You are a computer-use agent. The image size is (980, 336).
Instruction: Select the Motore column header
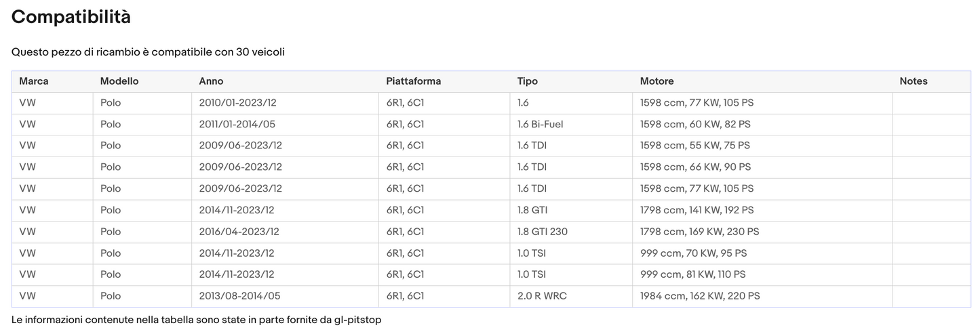[x=656, y=81]
